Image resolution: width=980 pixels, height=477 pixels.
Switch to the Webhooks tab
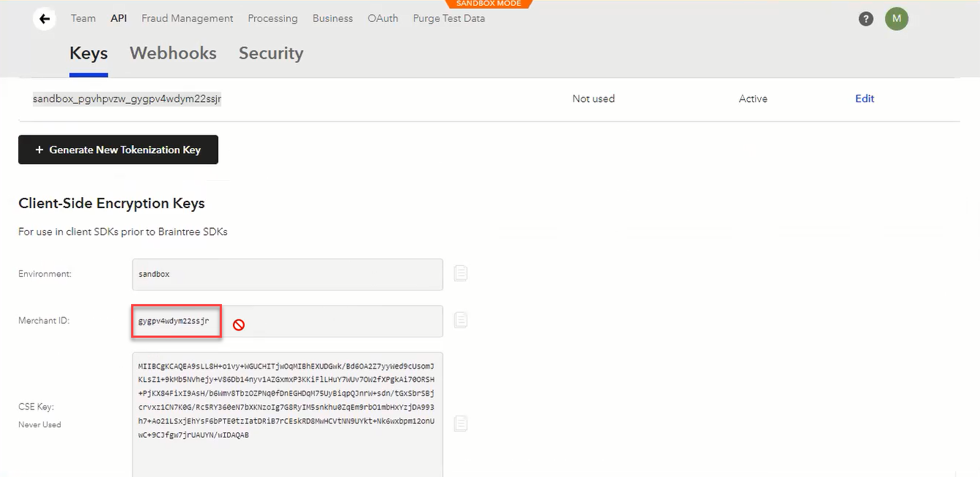[173, 53]
